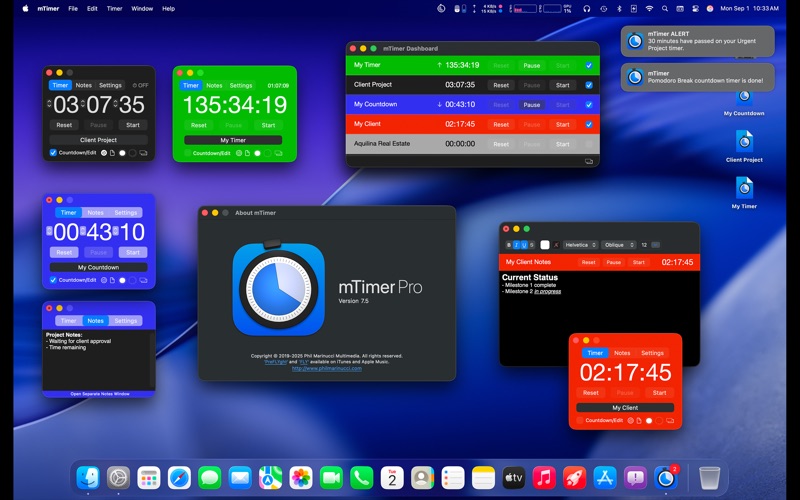Screen dimensions: 800x500
Task: Click the font size stepper beside 12
Action: coord(656,245)
